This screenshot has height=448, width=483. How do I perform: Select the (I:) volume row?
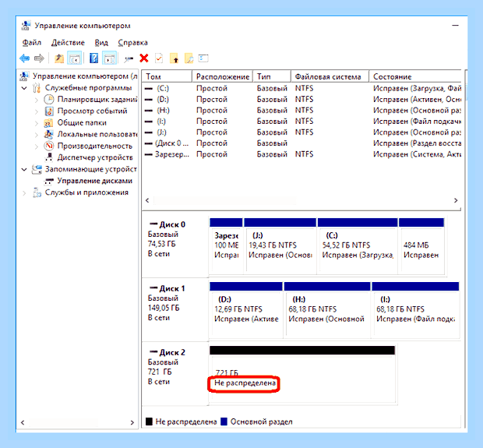pyautogui.click(x=302, y=122)
